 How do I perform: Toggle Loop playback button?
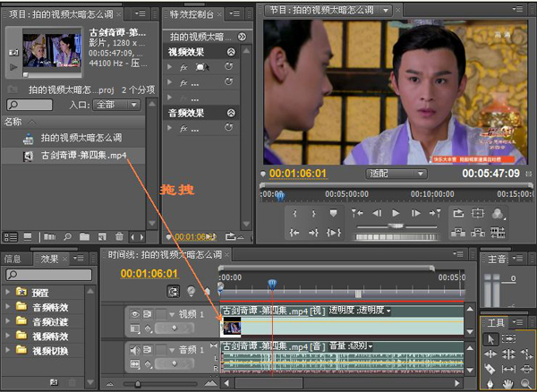coord(458,213)
